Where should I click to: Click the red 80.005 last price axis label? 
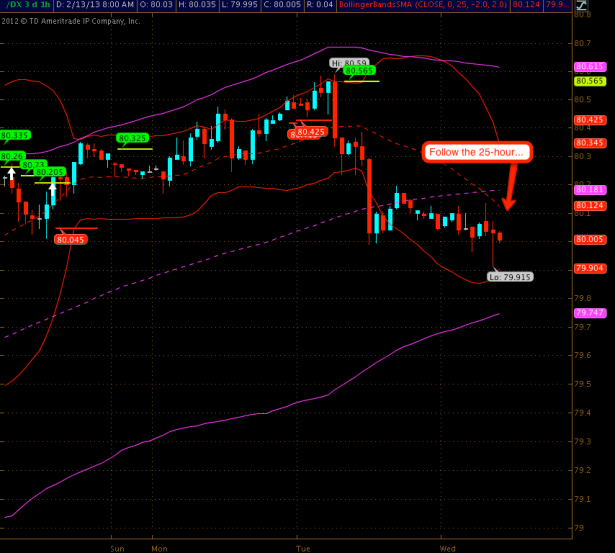pyautogui.click(x=587, y=239)
